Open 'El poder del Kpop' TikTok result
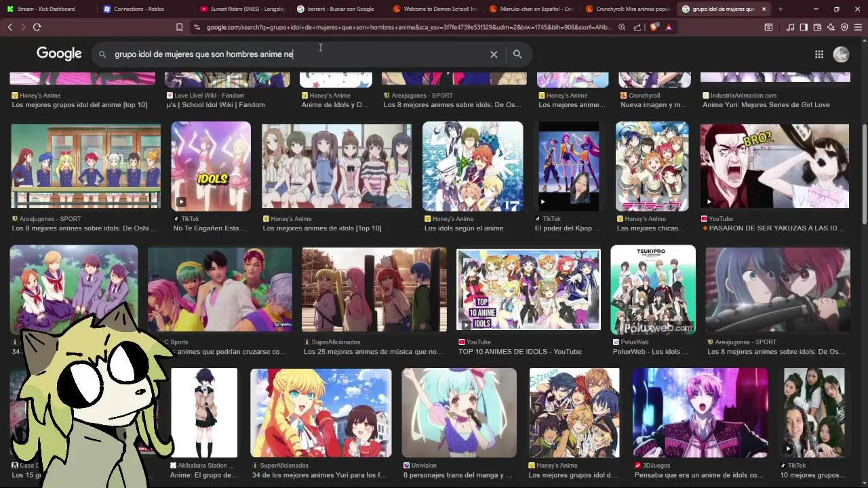Screen dimensions: 868x488 click(568, 228)
